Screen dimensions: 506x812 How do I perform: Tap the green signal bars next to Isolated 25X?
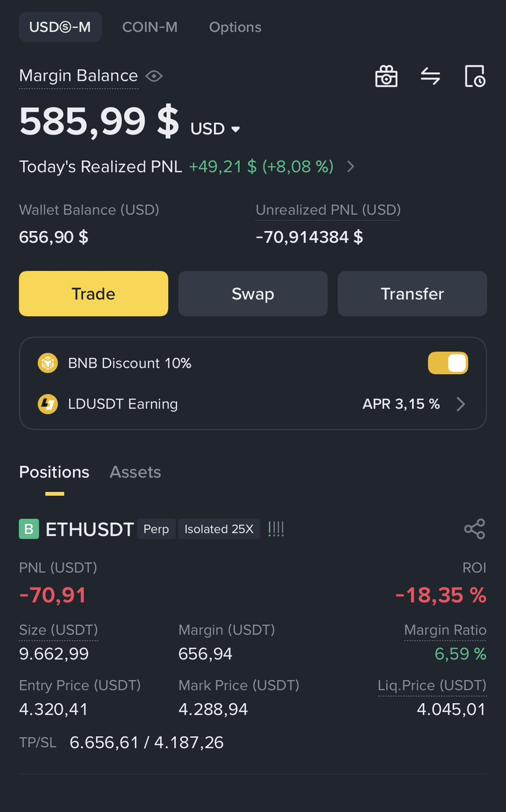click(x=276, y=529)
